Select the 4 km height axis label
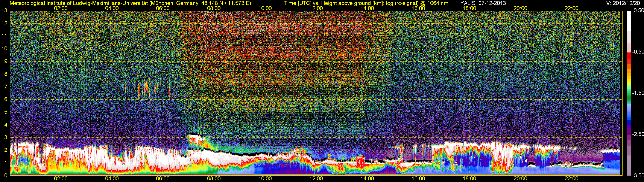Viewport: 644px width, 182px height. tap(6, 125)
